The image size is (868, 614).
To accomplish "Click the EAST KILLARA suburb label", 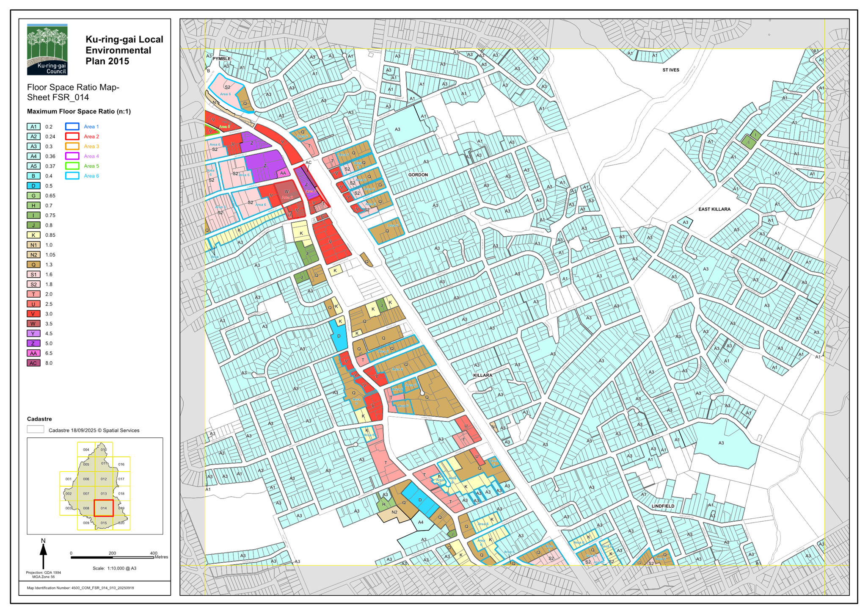I will (x=714, y=210).
